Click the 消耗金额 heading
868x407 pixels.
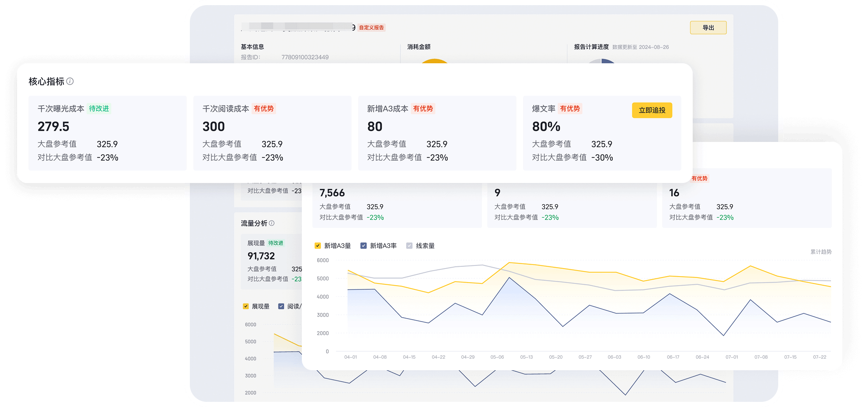[419, 47]
